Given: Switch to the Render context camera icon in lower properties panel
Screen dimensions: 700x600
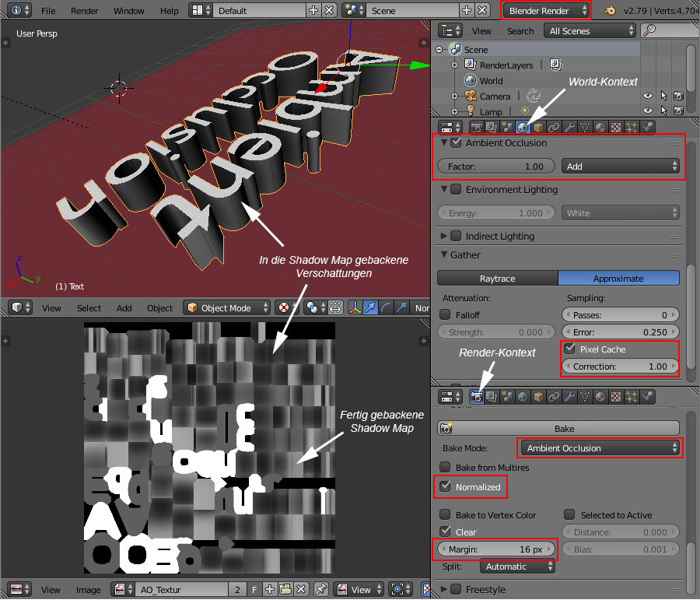Looking at the screenshot, I should pos(477,397).
